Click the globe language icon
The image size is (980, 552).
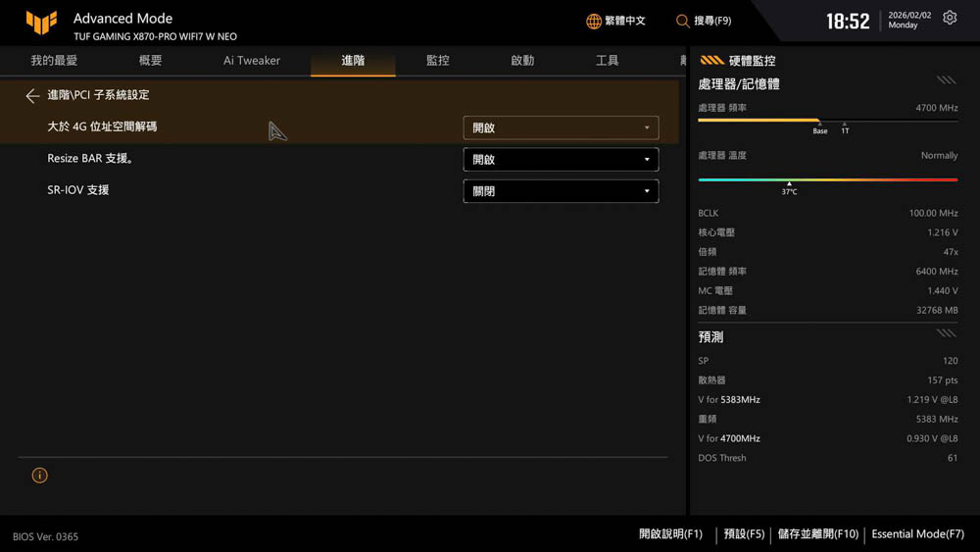[593, 21]
